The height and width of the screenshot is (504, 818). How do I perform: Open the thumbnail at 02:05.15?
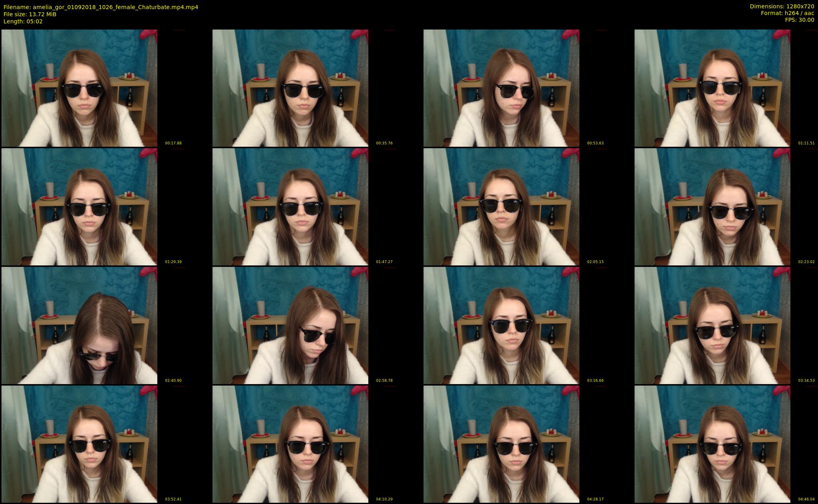(x=501, y=207)
